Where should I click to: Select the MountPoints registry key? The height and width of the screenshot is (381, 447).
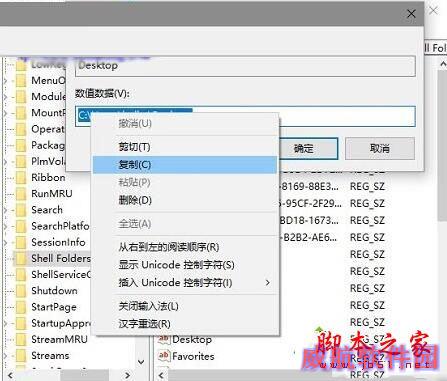pyautogui.click(x=48, y=113)
